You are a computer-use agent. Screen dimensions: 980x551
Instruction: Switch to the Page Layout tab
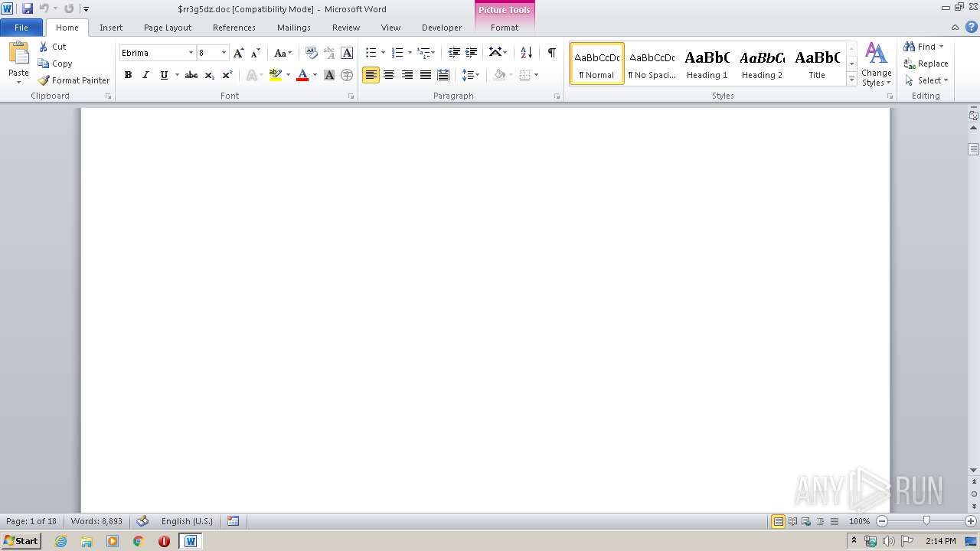(x=168, y=28)
